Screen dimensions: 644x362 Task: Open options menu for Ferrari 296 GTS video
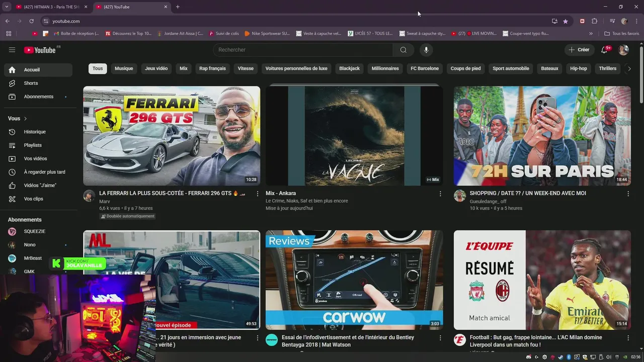(258, 194)
